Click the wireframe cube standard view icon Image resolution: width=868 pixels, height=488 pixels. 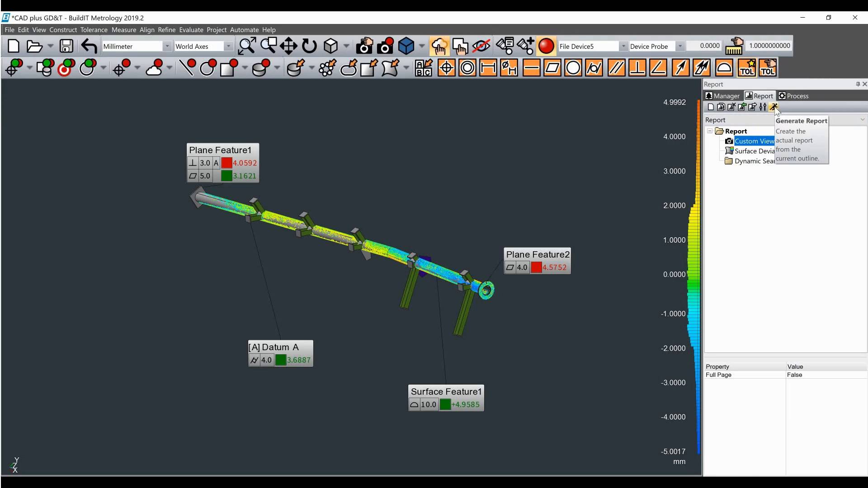pyautogui.click(x=331, y=46)
